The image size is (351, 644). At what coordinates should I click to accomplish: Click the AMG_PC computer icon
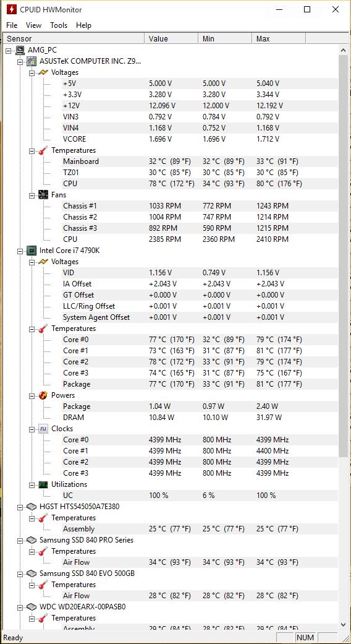(20, 50)
